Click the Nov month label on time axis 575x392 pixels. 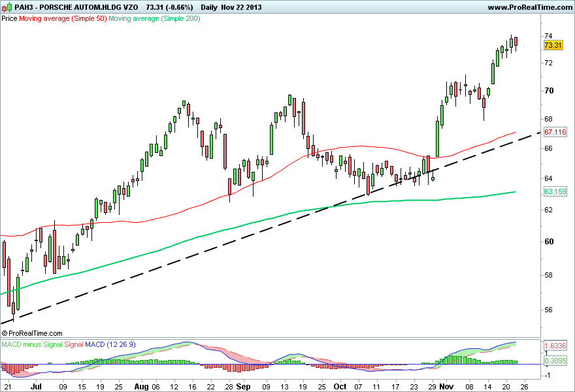[x=447, y=387]
